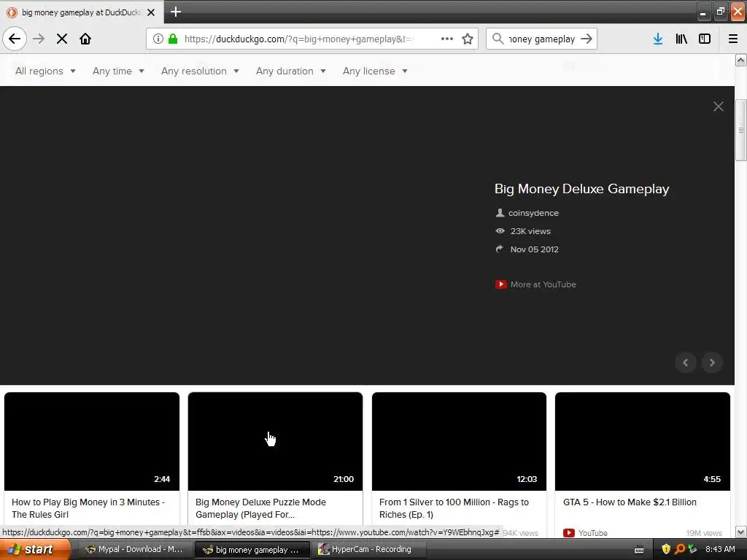Click the 12:03 video thumbnail
This screenshot has height=560, width=747.
459,441
